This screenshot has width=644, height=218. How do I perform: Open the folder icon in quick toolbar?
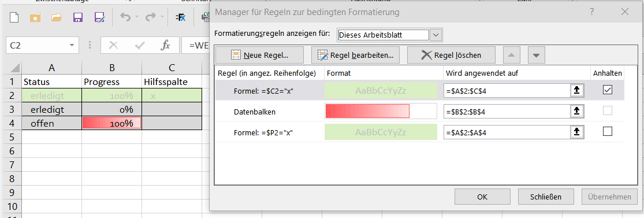click(x=56, y=17)
